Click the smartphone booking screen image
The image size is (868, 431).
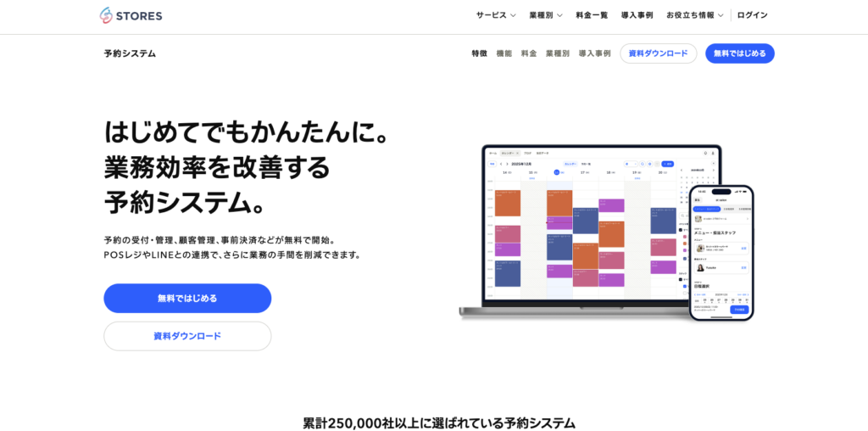[721, 253]
